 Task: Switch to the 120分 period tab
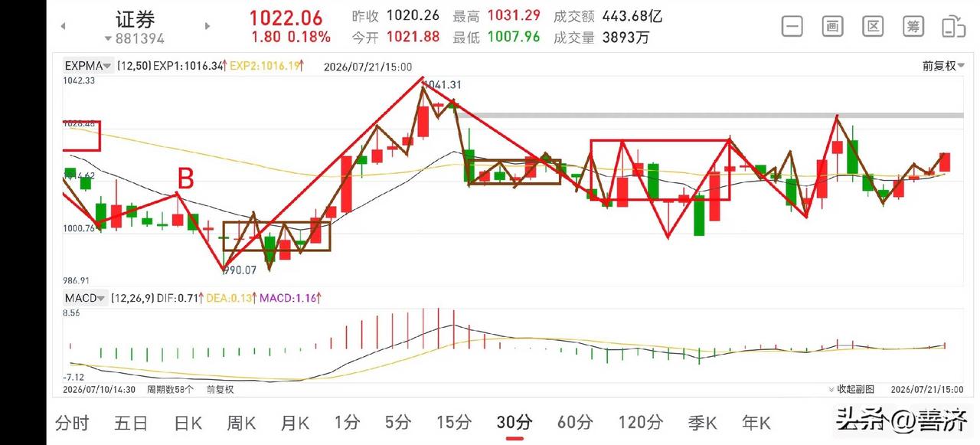pos(640,422)
